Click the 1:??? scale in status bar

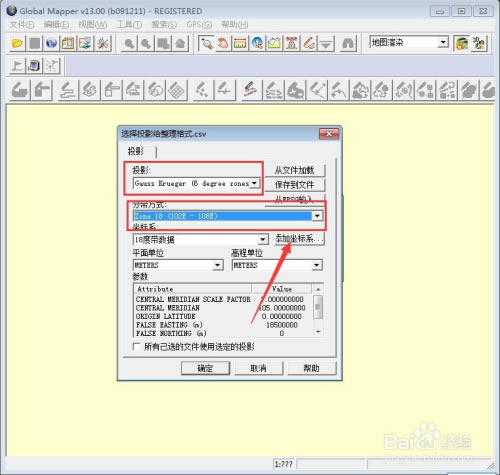click(x=283, y=464)
